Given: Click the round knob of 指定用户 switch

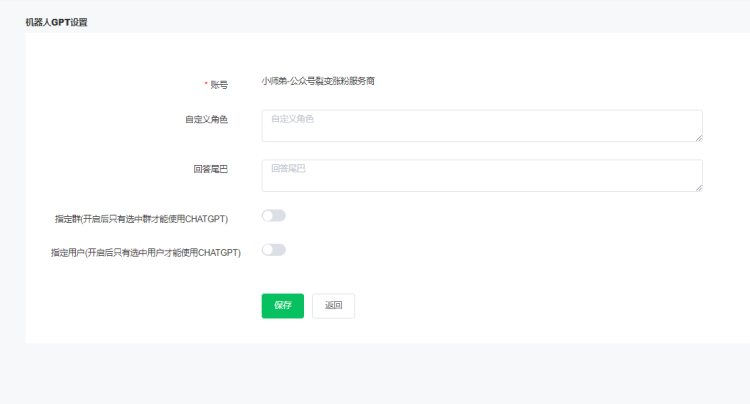Looking at the screenshot, I should (x=268, y=250).
